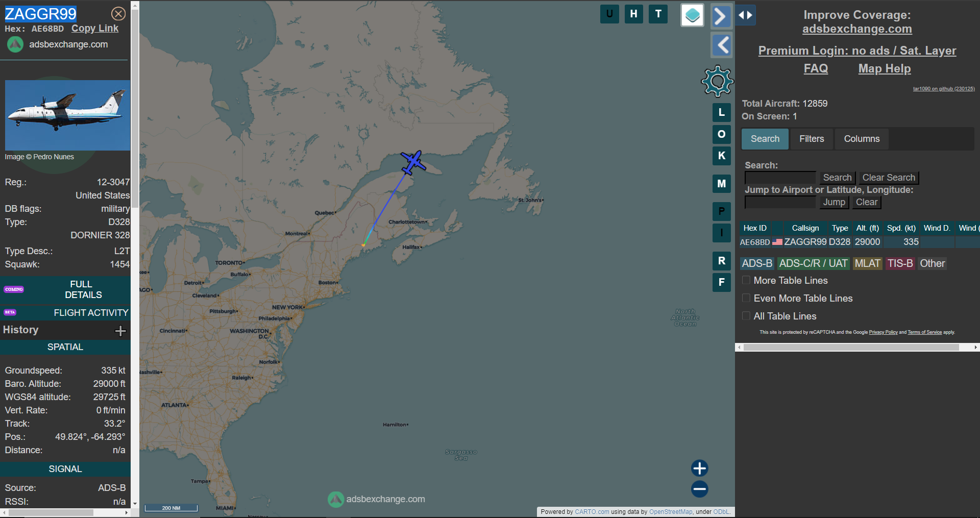Image resolution: width=980 pixels, height=518 pixels.
Task: Sort table by Callsign column
Action: click(x=805, y=228)
